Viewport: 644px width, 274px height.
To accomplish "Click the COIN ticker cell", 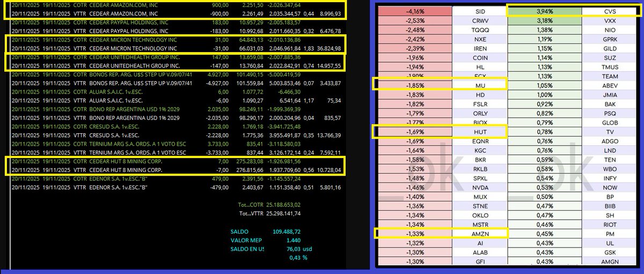I will click(x=480, y=57).
